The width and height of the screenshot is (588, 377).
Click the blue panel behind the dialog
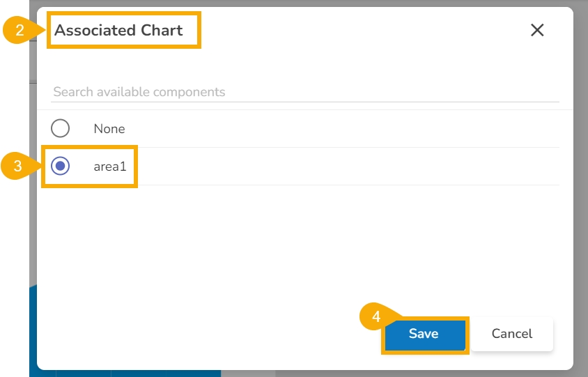[33, 328]
